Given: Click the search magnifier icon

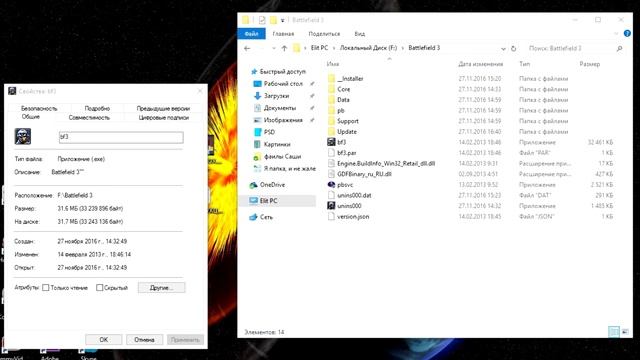Looking at the screenshot, I should click(x=620, y=48).
